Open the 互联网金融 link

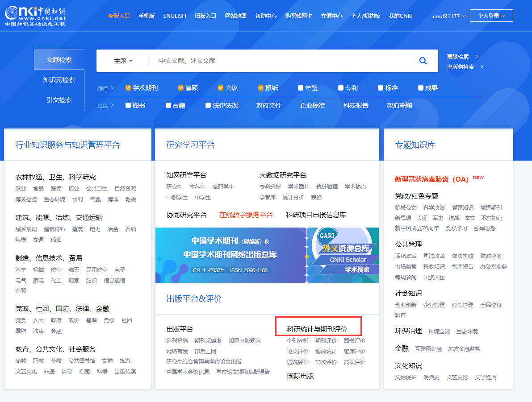pyautogui.click(x=428, y=349)
